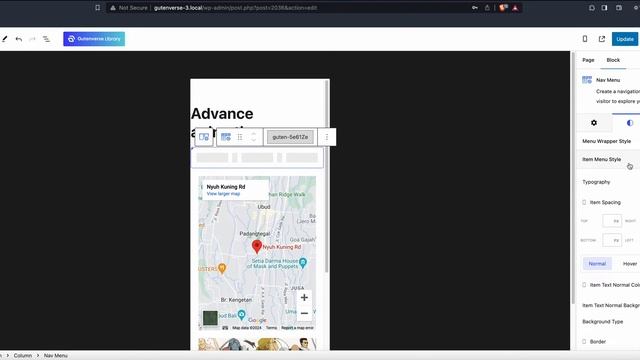Viewport: 640px width, 360px height.
Task: Click the guten-5e612e block ID button
Action: 290,137
